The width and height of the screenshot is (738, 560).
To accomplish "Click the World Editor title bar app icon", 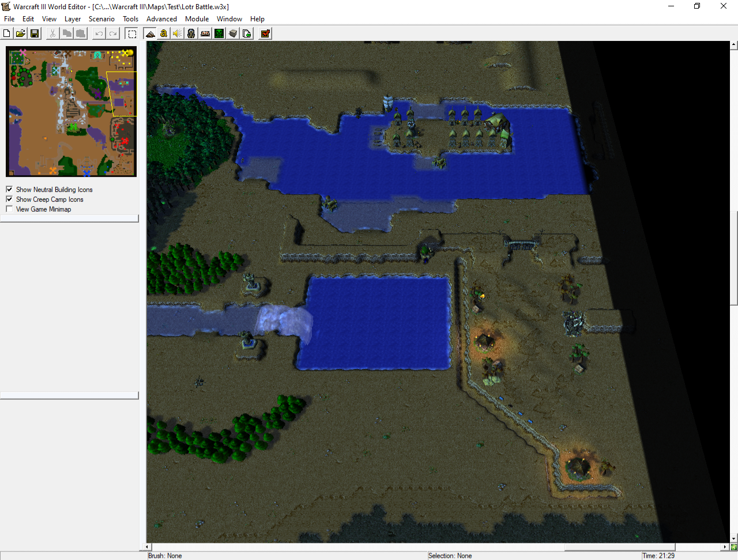I will click(x=6, y=6).
